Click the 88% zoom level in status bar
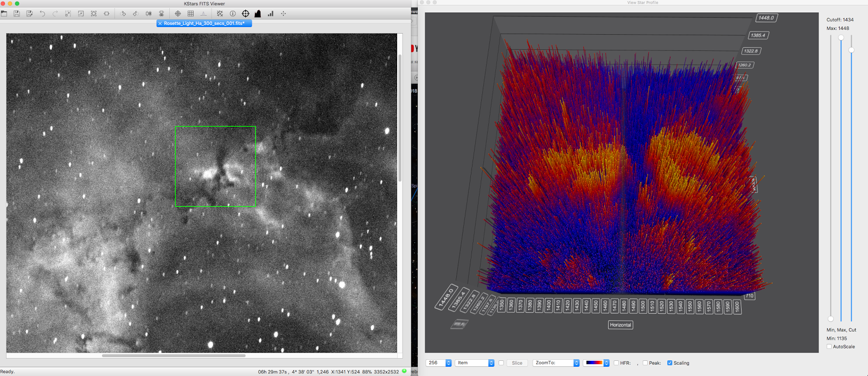 pos(367,372)
